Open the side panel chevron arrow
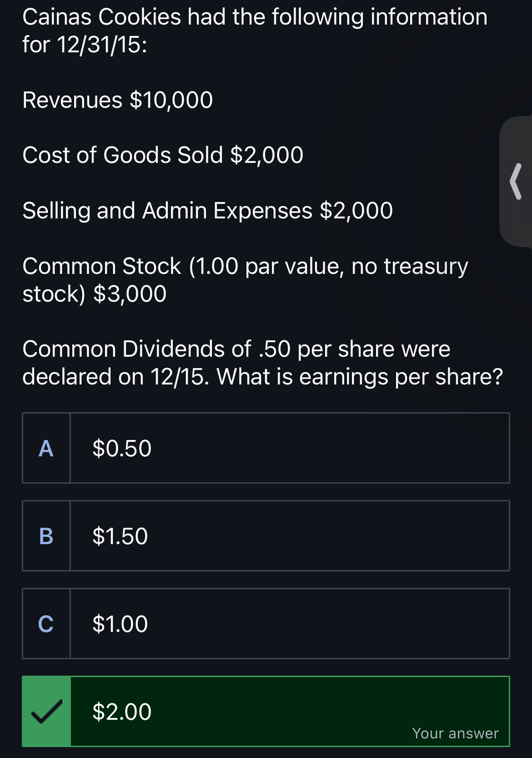This screenshot has width=532, height=758. [x=516, y=182]
